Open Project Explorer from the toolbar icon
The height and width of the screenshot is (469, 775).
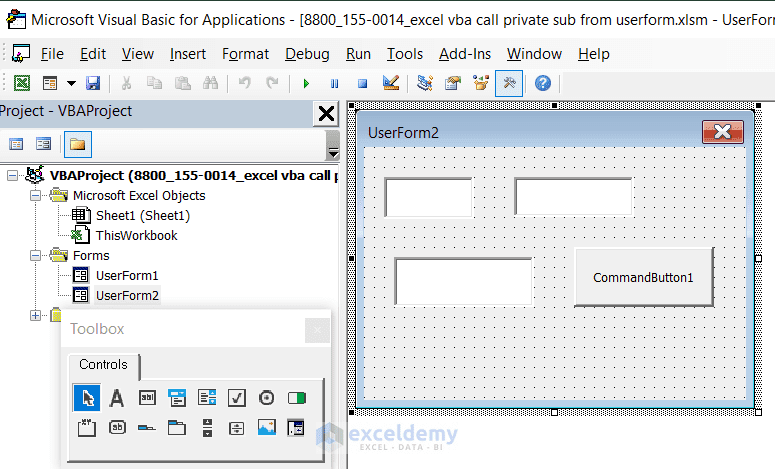pyautogui.click(x=425, y=83)
